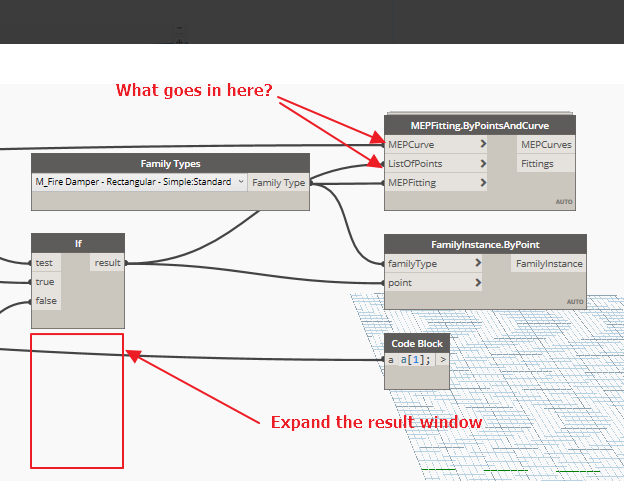Select the FamilyInstance.ByPoint node title
Viewport: 624px width, 498px height.
click(x=485, y=244)
